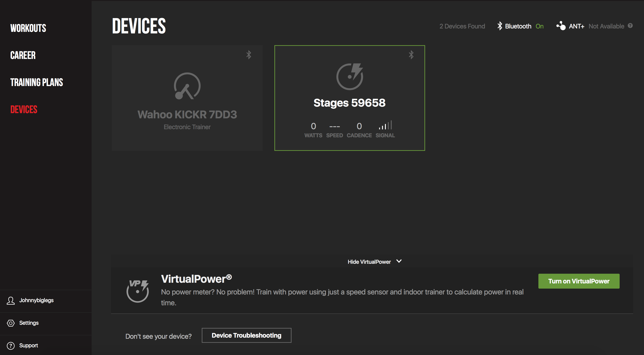644x355 pixels.
Task: Select Devices in the sidebar
Action: [x=24, y=110]
